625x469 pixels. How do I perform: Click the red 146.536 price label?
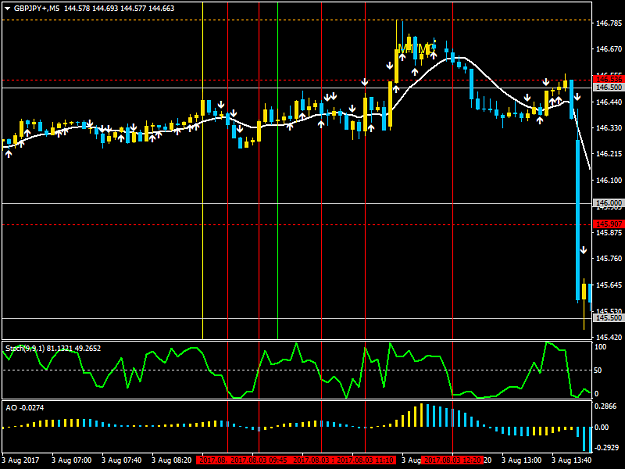[x=608, y=80]
